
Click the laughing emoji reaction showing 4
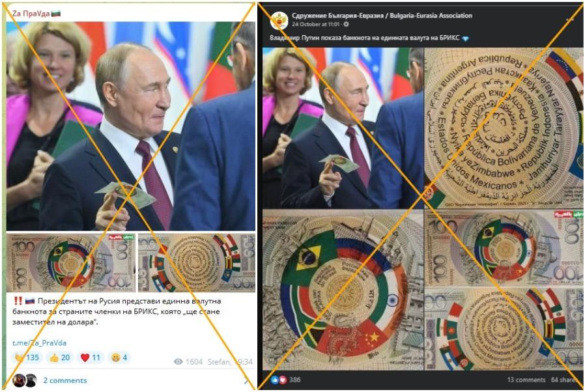click(119, 357)
